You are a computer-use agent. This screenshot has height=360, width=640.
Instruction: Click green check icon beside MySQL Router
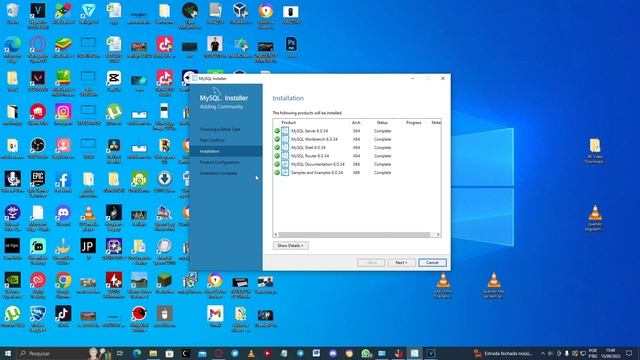click(277, 156)
